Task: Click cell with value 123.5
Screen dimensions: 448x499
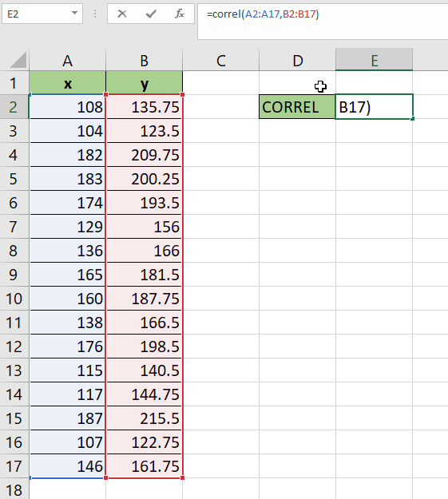Action: pyautogui.click(x=145, y=131)
